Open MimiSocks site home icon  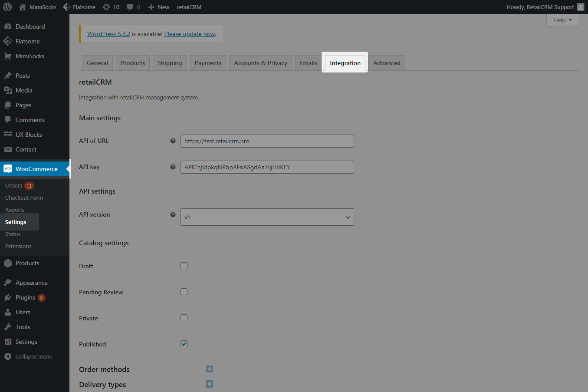pyautogui.click(x=23, y=7)
